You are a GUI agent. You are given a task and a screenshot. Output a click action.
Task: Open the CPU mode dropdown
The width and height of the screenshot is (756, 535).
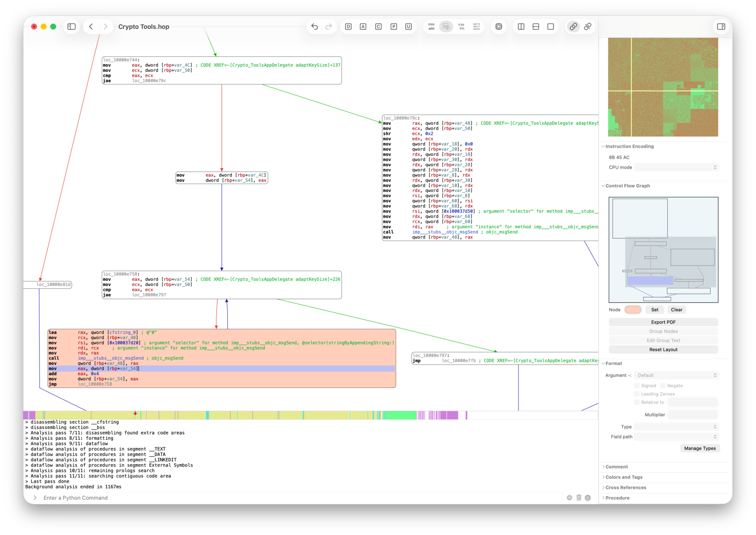click(x=676, y=167)
